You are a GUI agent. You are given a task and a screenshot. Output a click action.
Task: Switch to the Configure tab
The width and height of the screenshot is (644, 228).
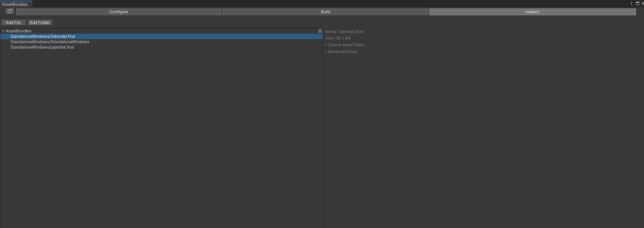118,12
